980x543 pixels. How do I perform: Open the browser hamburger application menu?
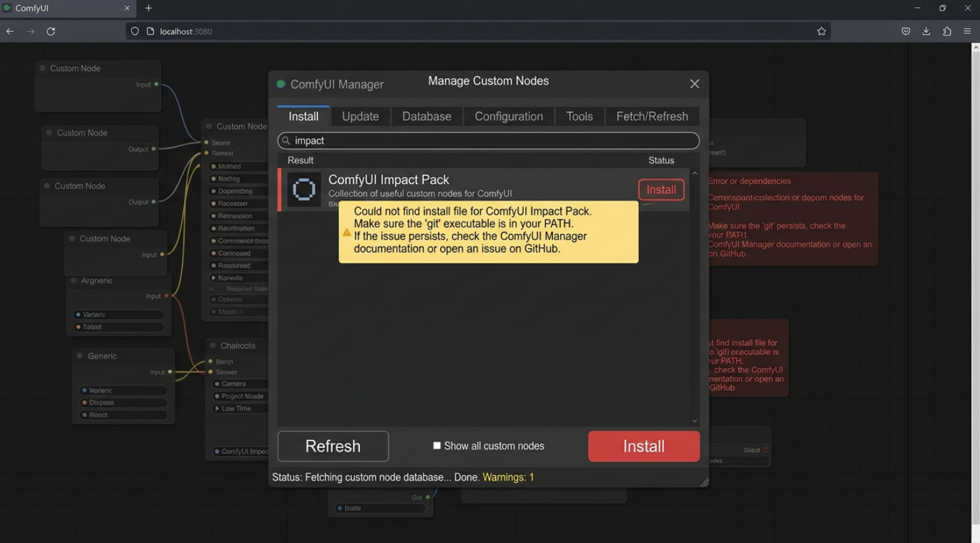967,31
